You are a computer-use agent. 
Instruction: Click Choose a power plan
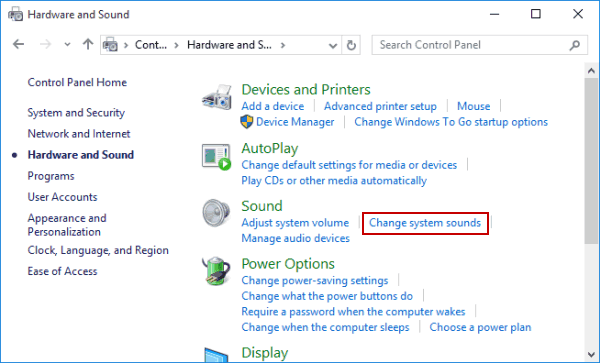(480, 327)
